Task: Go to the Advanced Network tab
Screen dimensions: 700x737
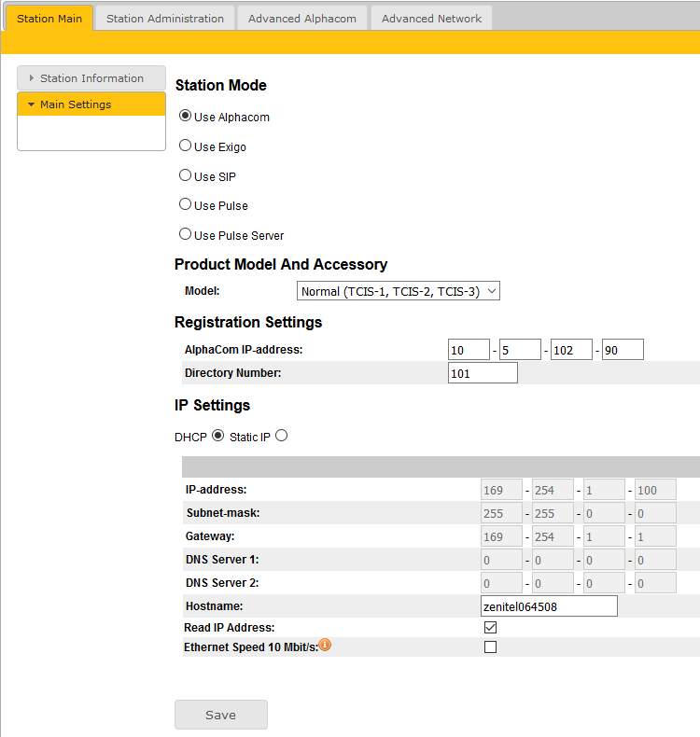Action: [x=431, y=18]
